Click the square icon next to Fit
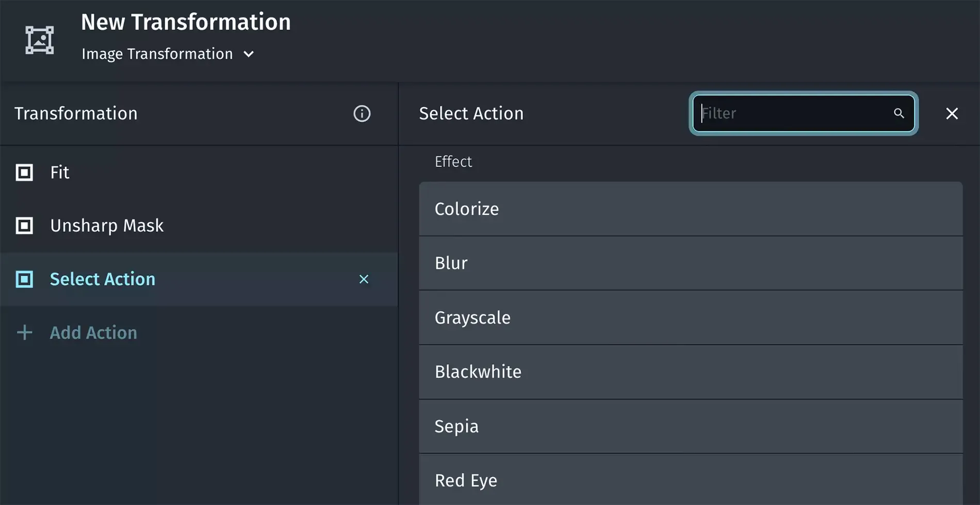Viewport: 980px width, 505px height. tap(24, 173)
